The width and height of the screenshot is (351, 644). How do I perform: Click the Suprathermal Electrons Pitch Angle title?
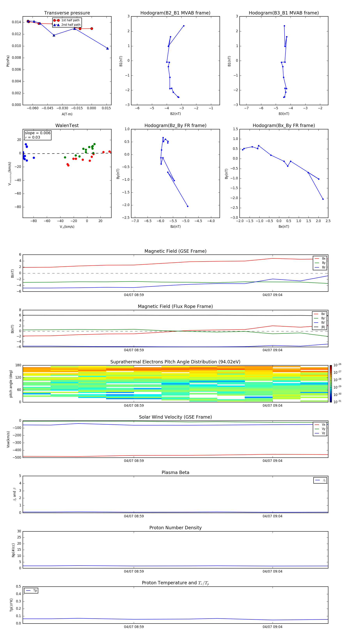[x=175, y=362]
